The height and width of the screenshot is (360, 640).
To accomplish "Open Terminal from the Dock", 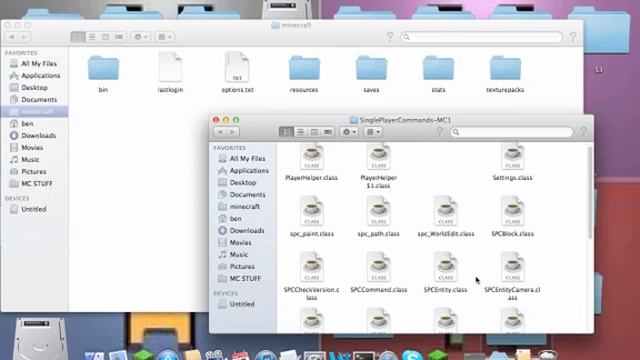I will click(x=364, y=355).
